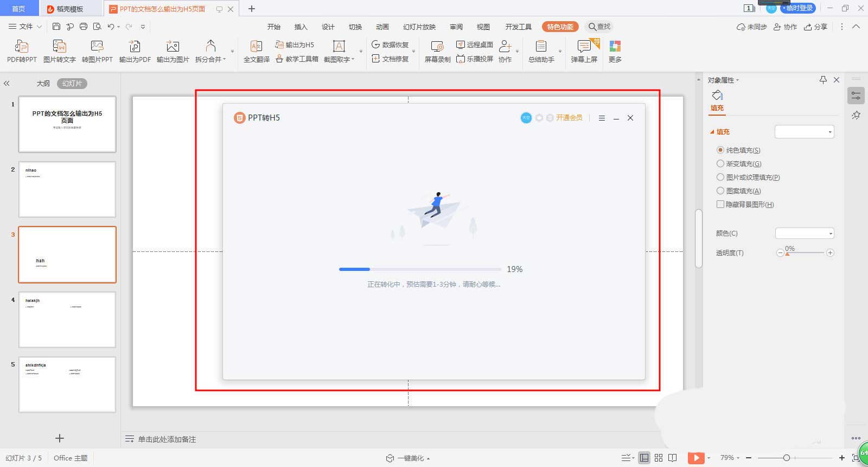
Task: Add a new slide with plus icon
Action: [60, 438]
